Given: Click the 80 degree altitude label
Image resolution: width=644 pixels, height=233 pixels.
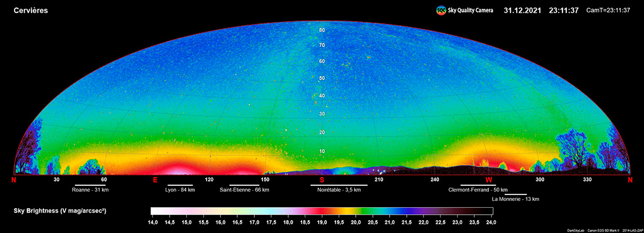Looking at the screenshot, I should [x=322, y=30].
